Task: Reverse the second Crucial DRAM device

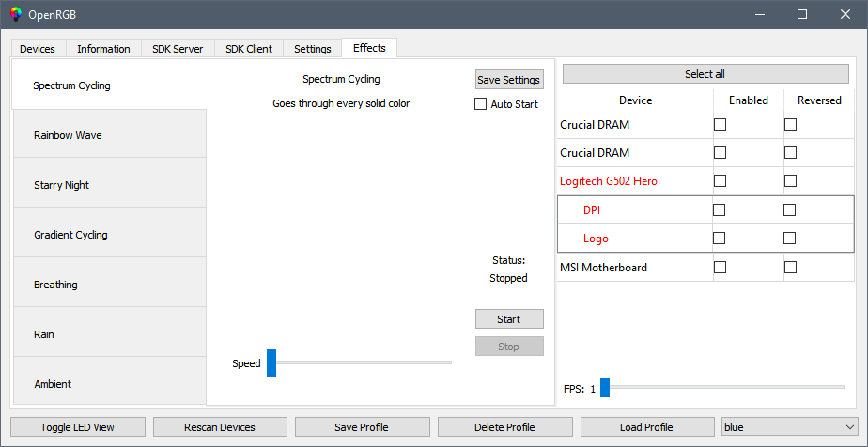Action: pyautogui.click(x=790, y=152)
